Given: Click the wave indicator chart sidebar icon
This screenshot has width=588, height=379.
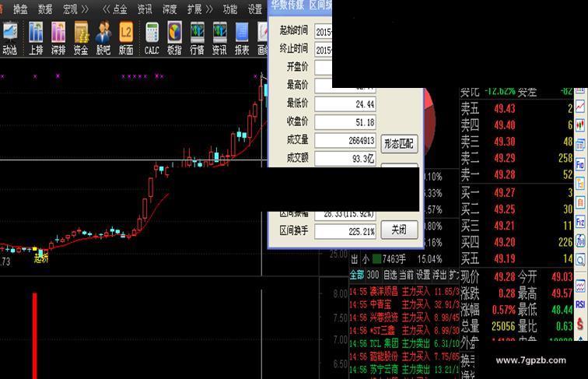Looking at the screenshot, I should [580, 286].
